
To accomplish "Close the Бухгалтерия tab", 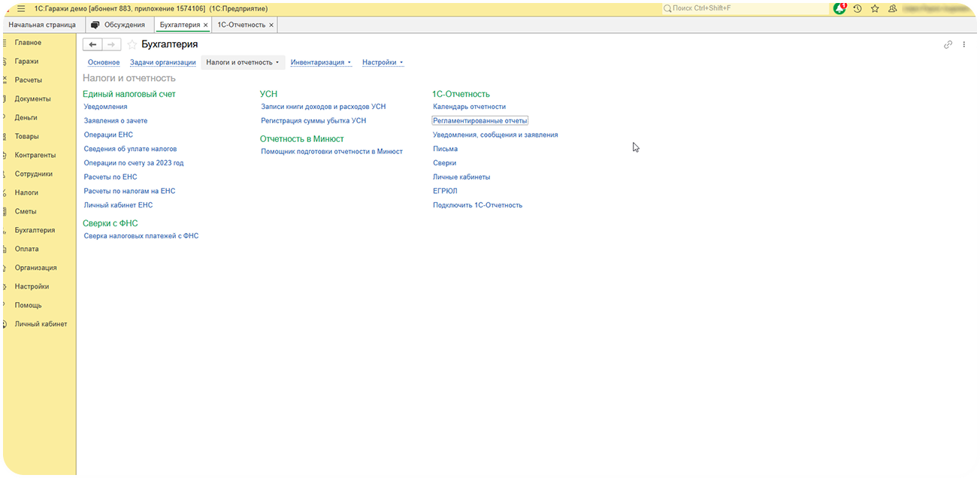I will click(x=206, y=25).
